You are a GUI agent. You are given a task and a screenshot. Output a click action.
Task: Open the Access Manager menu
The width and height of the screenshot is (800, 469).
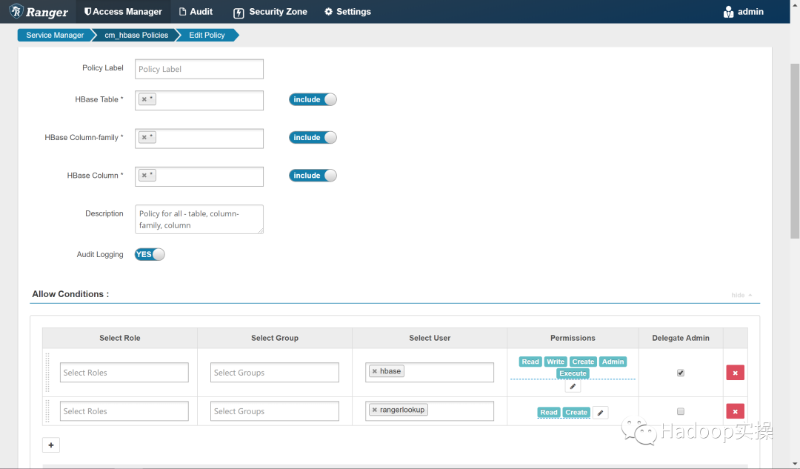click(122, 11)
